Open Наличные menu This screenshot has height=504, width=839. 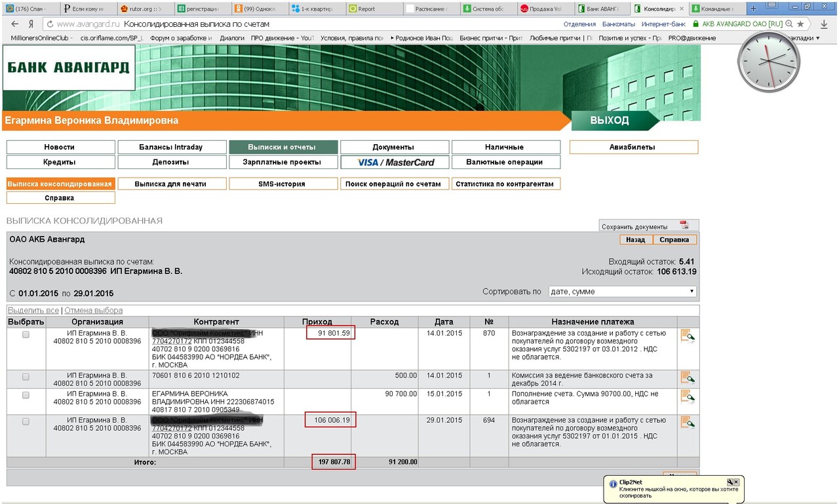pos(506,147)
